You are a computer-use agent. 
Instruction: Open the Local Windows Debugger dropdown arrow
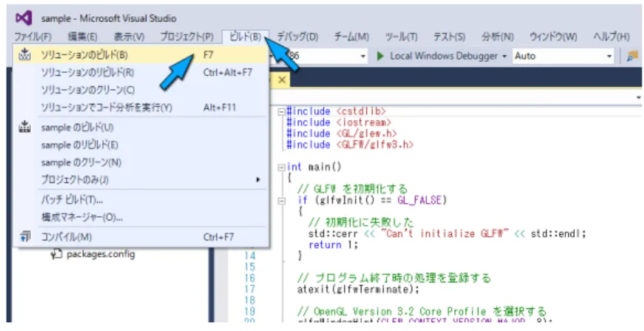(504, 56)
